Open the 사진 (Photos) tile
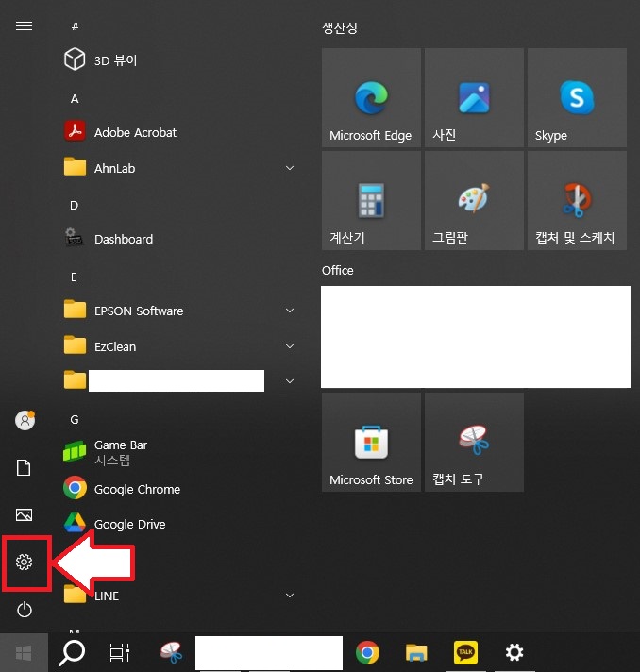640x672 pixels. 474,98
